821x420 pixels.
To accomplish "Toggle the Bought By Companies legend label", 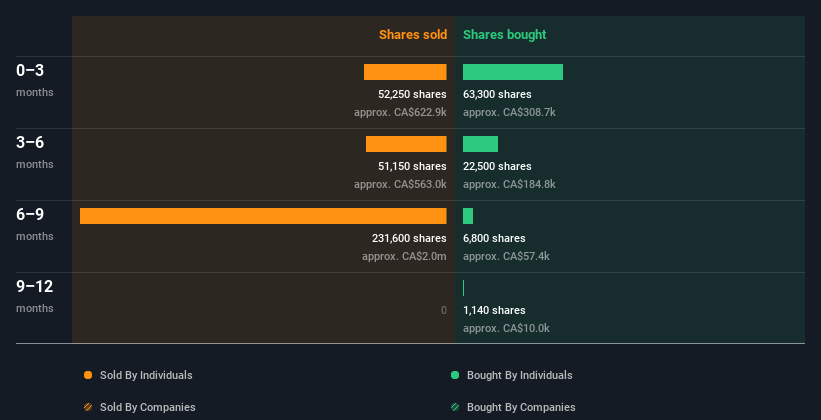I will 521,407.
